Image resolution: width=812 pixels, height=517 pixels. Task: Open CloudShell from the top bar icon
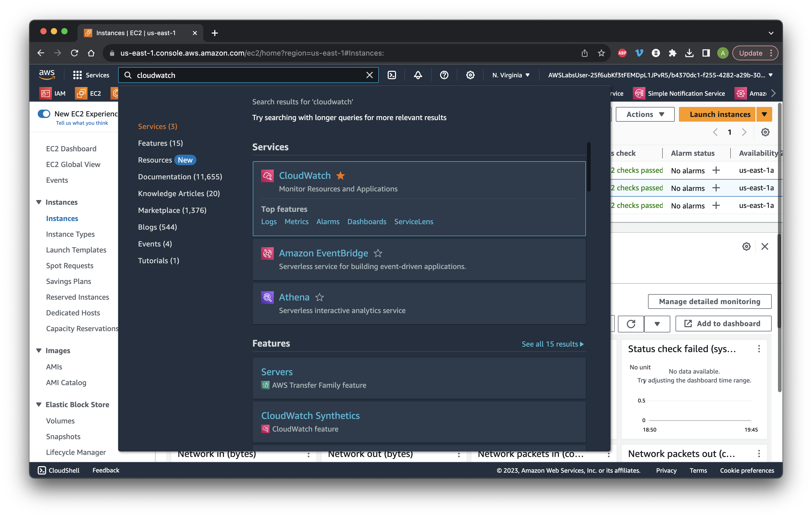point(392,75)
